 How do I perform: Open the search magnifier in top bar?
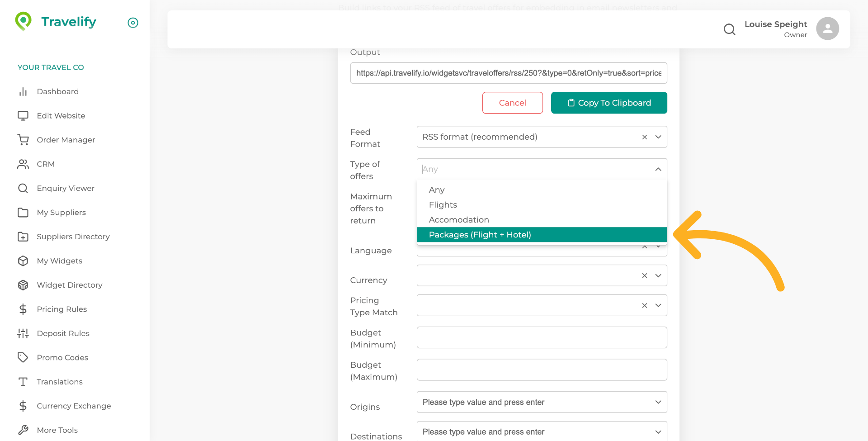(729, 29)
